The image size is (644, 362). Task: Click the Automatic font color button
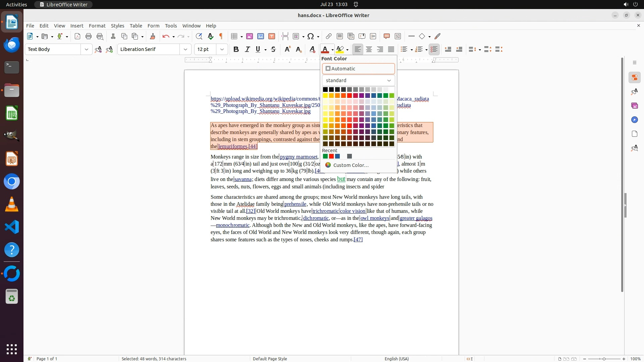point(358,69)
